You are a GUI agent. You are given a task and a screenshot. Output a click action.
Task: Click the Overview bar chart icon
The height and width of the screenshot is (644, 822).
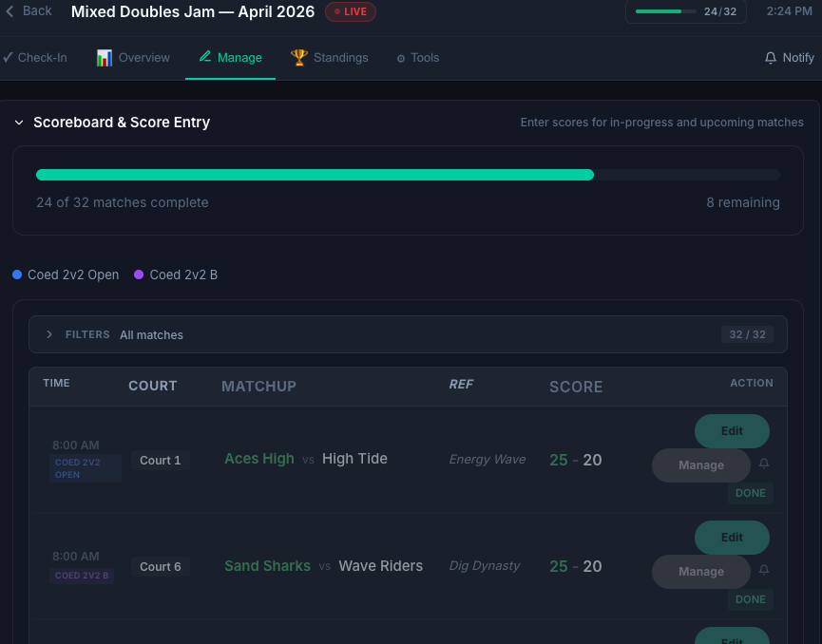105,58
